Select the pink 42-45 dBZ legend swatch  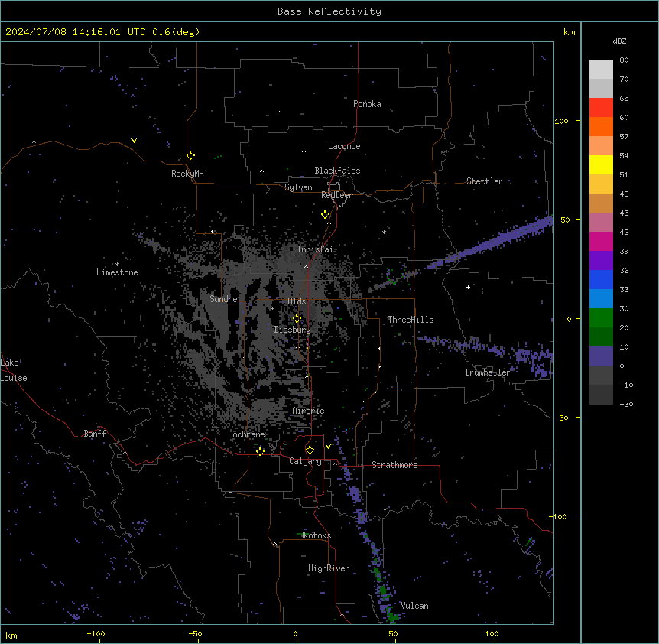(x=601, y=223)
